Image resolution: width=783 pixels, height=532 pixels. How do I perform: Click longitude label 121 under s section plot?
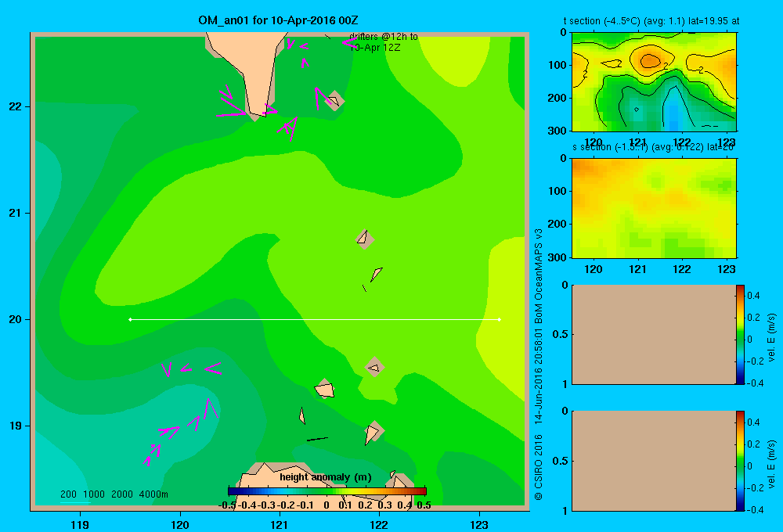[637, 269]
